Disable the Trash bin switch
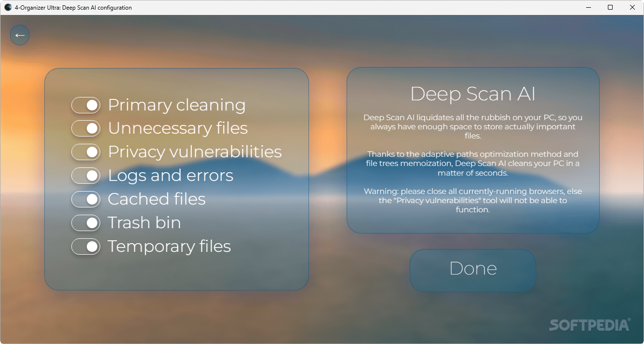This screenshot has width=644, height=344. 86,223
